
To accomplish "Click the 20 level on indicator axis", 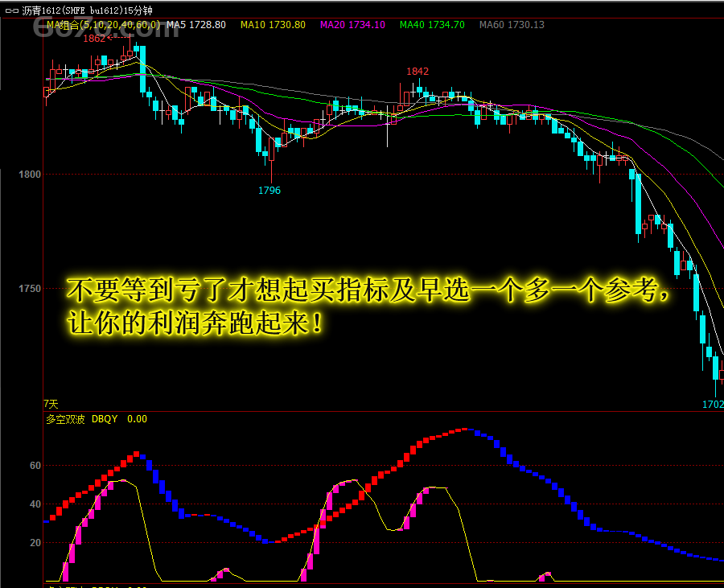I will [35, 543].
